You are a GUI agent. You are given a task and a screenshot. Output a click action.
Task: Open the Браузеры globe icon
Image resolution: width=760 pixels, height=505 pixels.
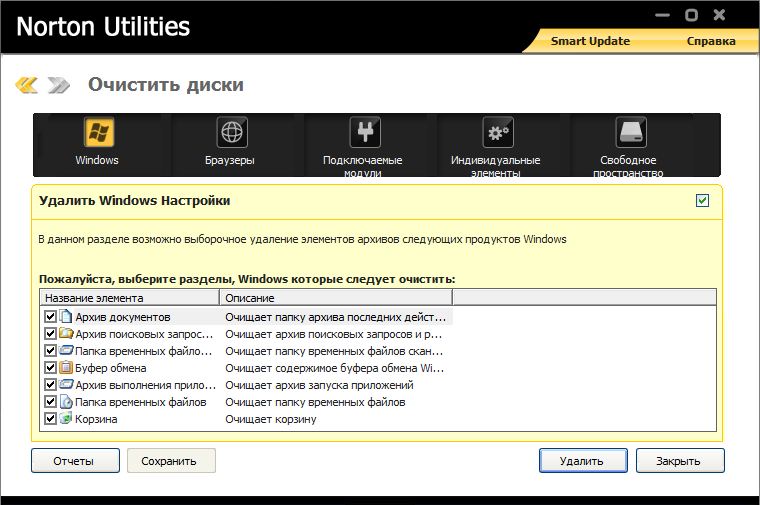click(x=232, y=133)
